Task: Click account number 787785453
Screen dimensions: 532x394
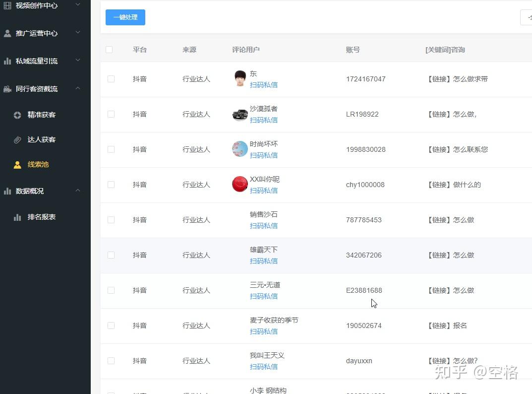Action: point(364,220)
